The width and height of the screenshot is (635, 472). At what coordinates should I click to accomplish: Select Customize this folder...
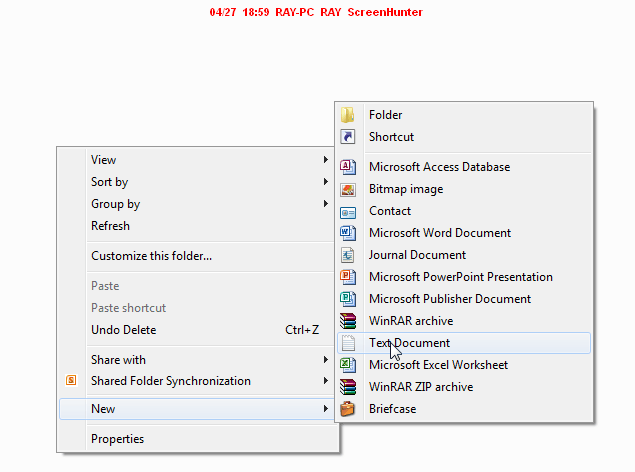[196, 256]
